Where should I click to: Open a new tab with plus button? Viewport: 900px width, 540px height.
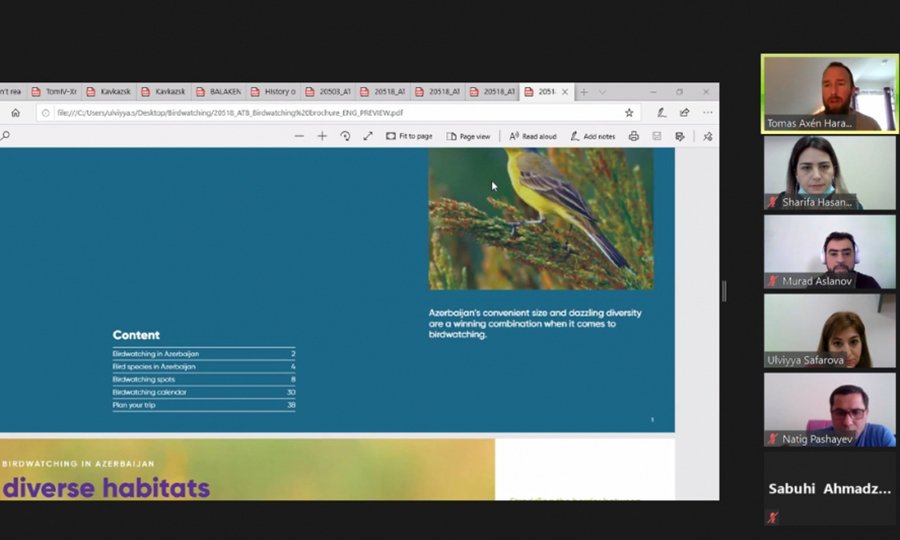point(584,92)
